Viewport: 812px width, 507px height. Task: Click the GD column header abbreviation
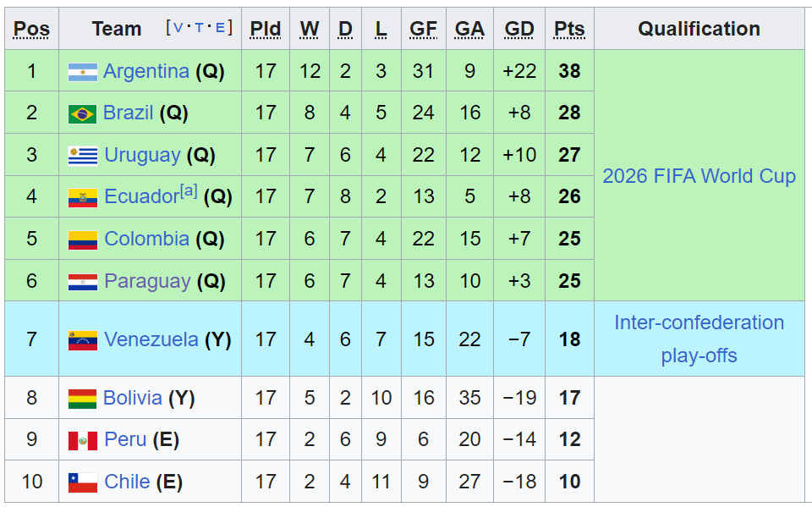click(519, 29)
